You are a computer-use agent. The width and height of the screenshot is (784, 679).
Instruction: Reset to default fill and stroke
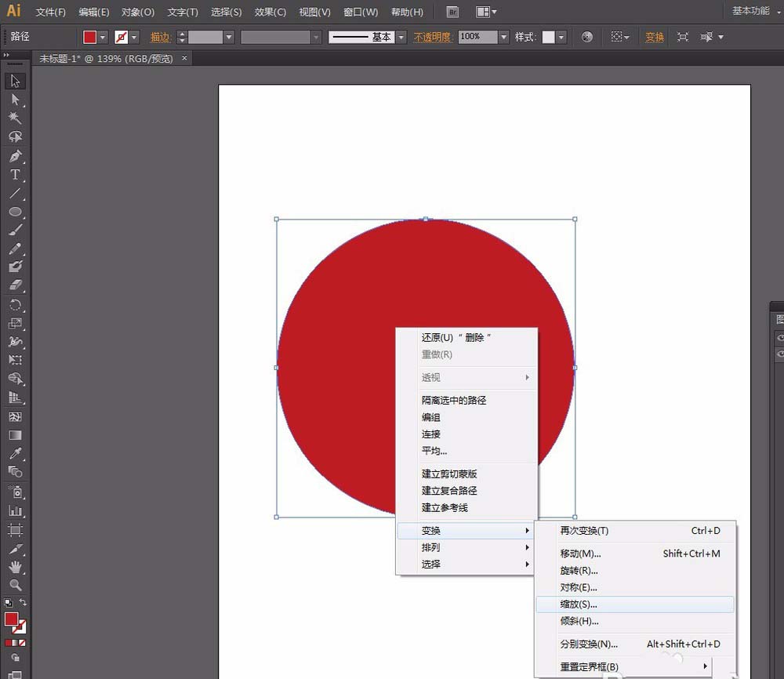pos(8,602)
